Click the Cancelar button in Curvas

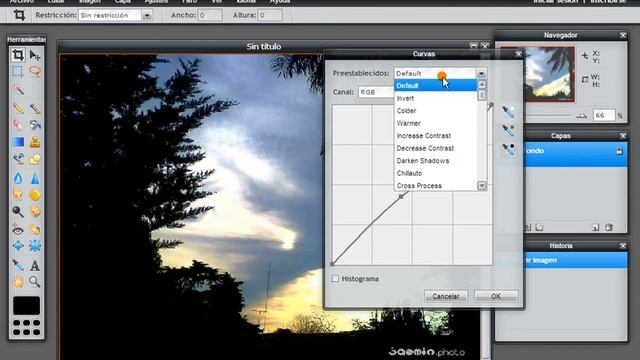(x=446, y=296)
